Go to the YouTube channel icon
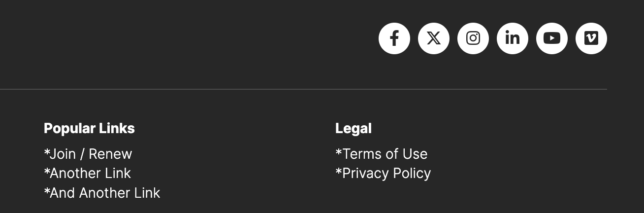Image resolution: width=644 pixels, height=213 pixels. (x=551, y=38)
